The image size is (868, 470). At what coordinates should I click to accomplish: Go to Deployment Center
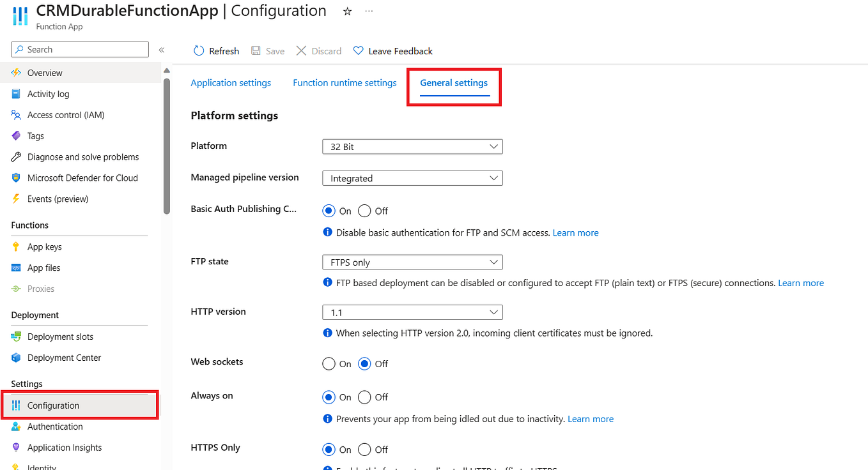tap(64, 358)
